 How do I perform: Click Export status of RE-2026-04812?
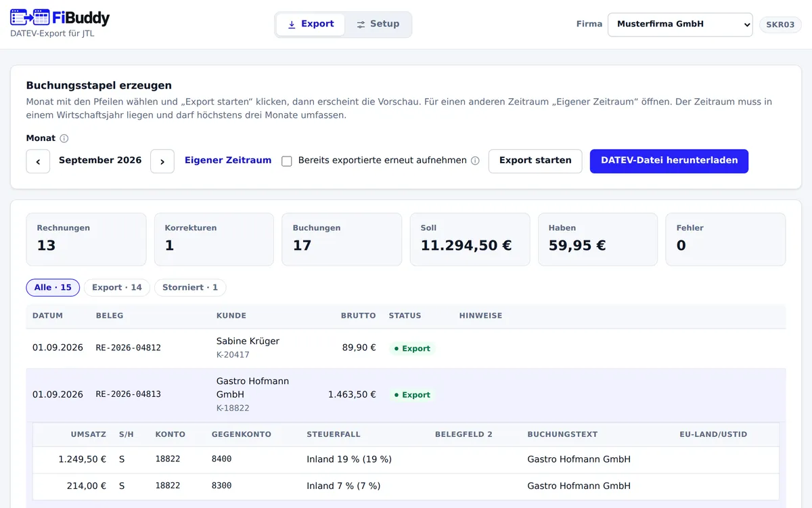pyautogui.click(x=412, y=349)
